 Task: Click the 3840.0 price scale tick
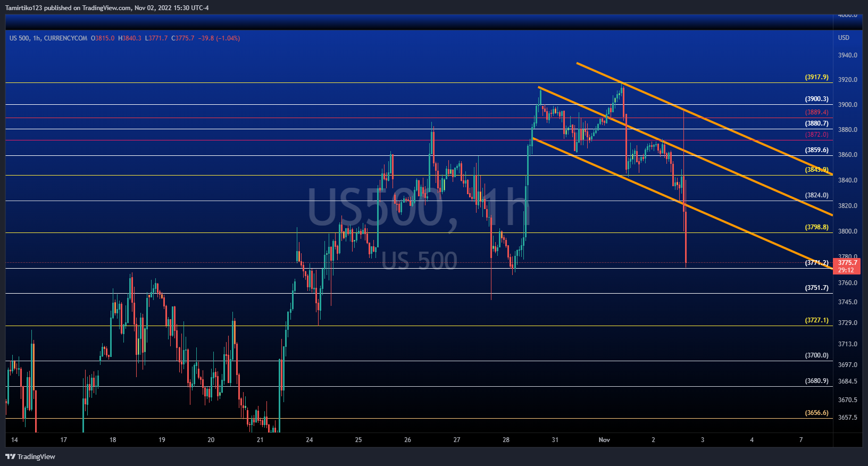pyautogui.click(x=848, y=180)
